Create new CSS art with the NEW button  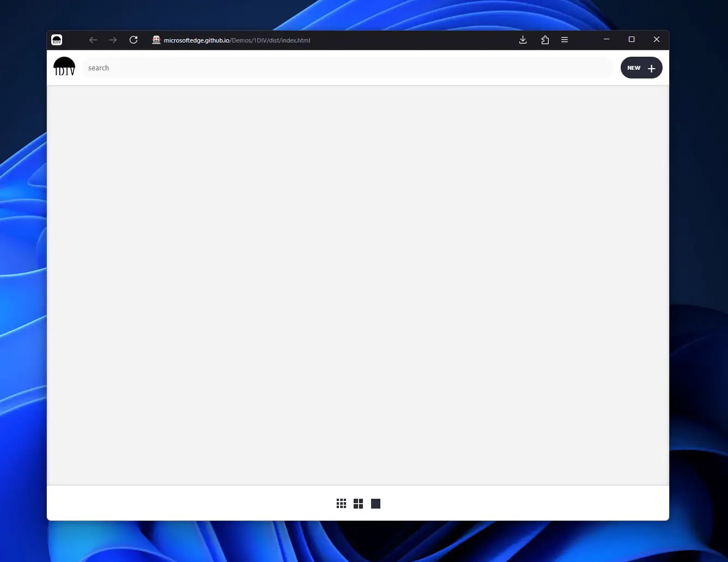[x=641, y=68]
